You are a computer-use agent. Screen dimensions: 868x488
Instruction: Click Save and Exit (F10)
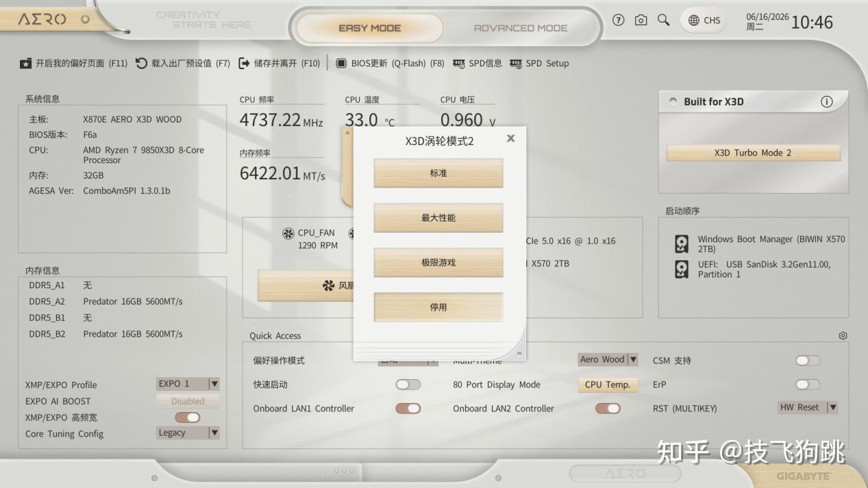tap(280, 63)
